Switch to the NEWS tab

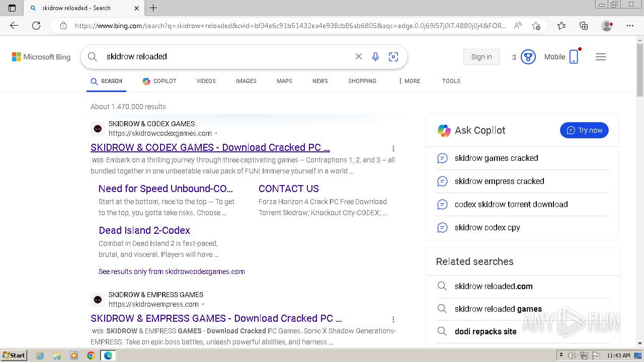click(x=320, y=81)
